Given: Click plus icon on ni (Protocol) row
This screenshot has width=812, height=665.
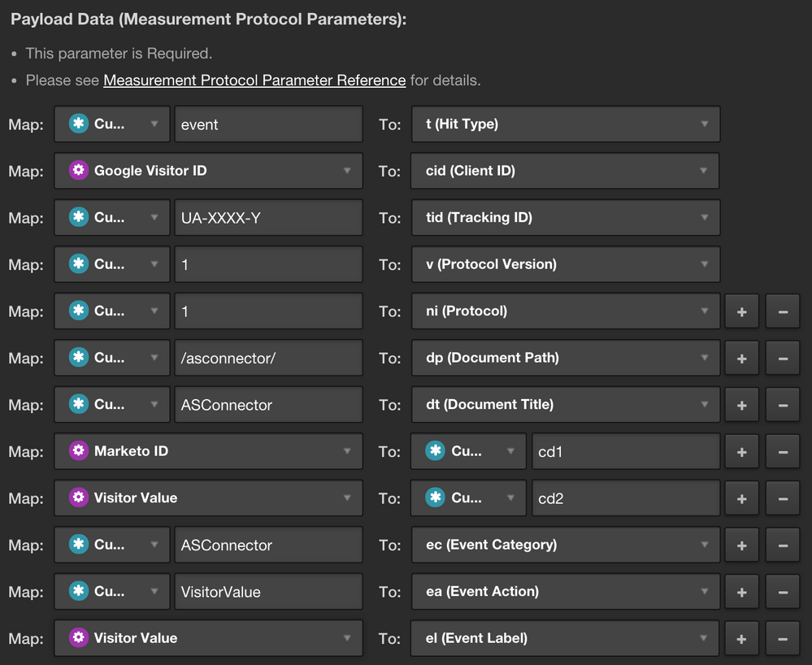Looking at the screenshot, I should [741, 311].
